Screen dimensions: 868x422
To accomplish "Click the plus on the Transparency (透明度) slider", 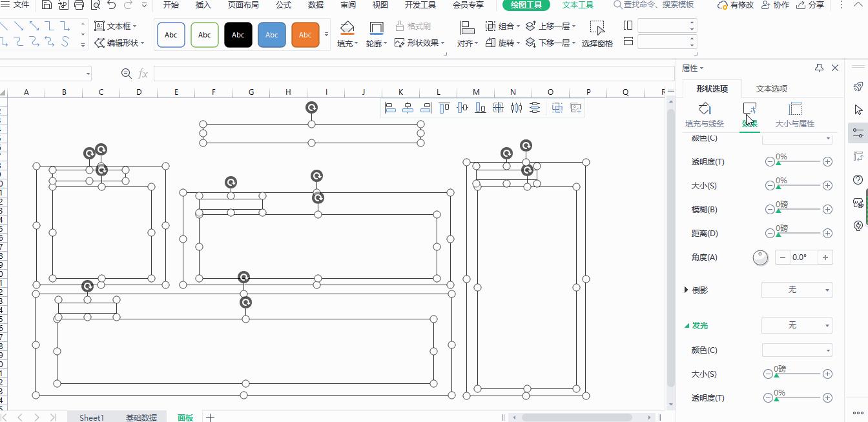I will coord(827,161).
